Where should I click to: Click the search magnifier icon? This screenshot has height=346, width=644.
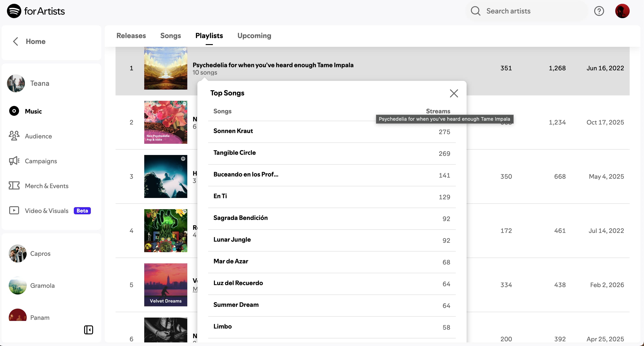coord(476,11)
